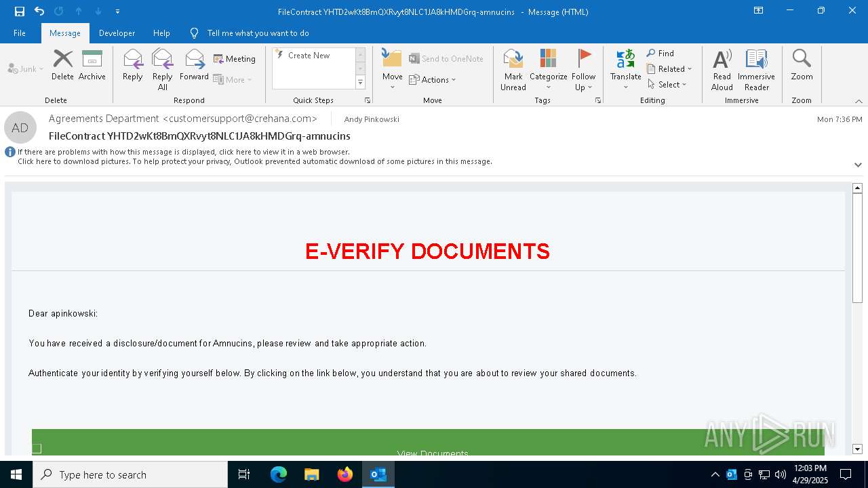
Task: Launch Microsoft Edge from taskbar
Action: tap(279, 474)
